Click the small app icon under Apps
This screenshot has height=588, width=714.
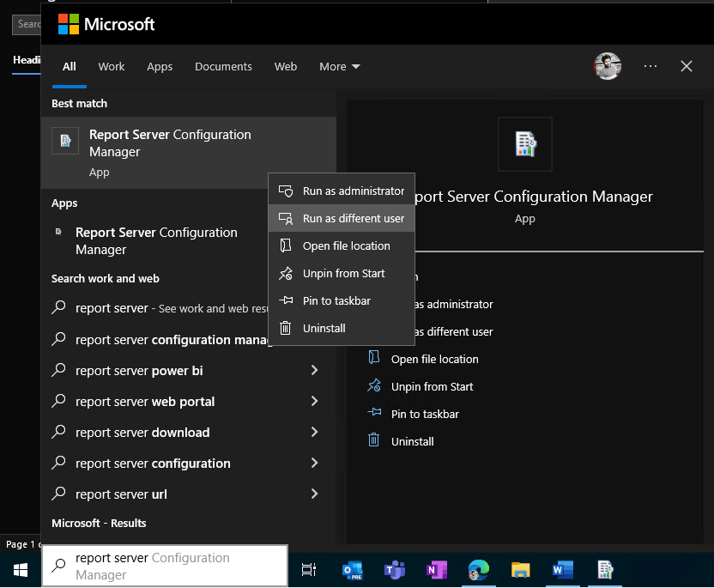point(58,232)
